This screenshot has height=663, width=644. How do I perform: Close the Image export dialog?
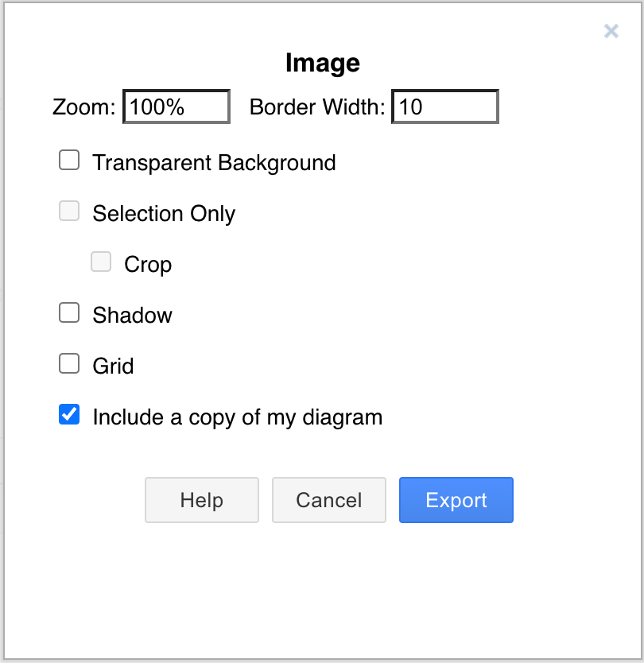pos(611,31)
